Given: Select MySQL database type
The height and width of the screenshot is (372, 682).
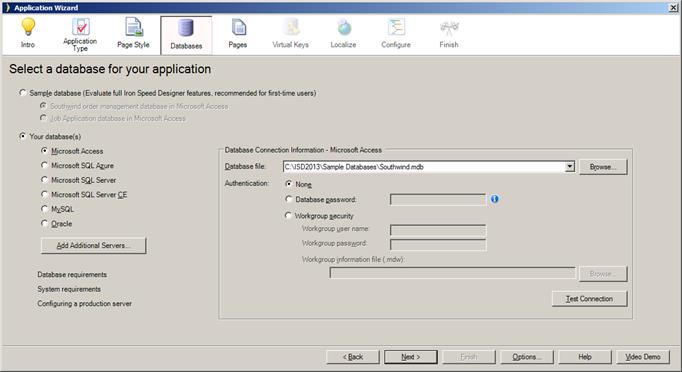Looking at the screenshot, I should pos(44,209).
